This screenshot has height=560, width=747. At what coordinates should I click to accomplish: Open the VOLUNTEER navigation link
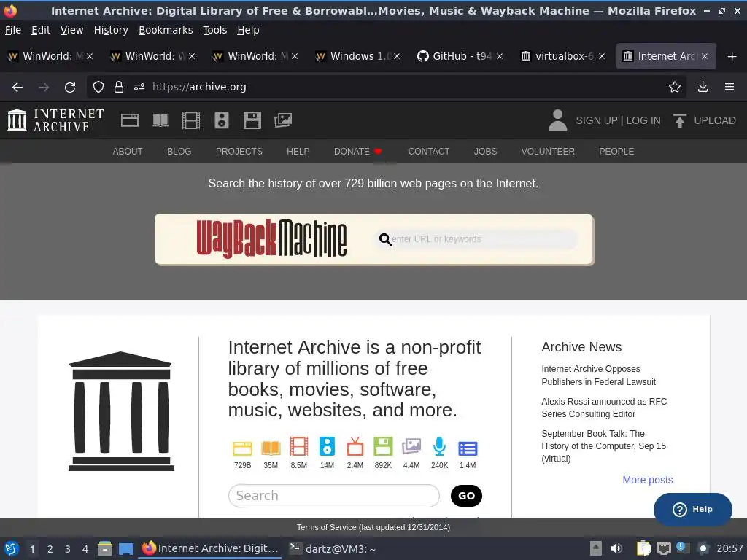point(548,152)
